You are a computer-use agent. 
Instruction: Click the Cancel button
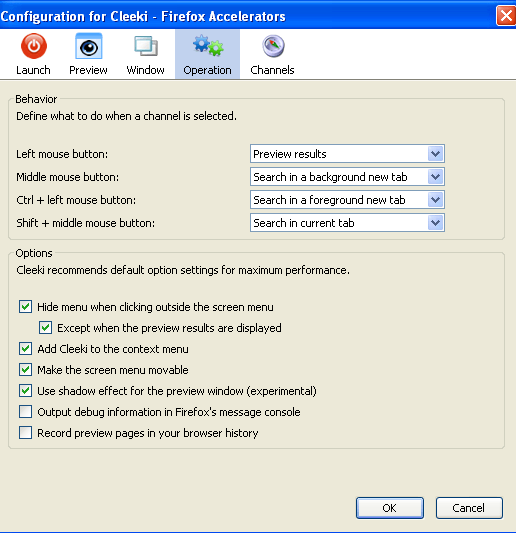(469, 508)
